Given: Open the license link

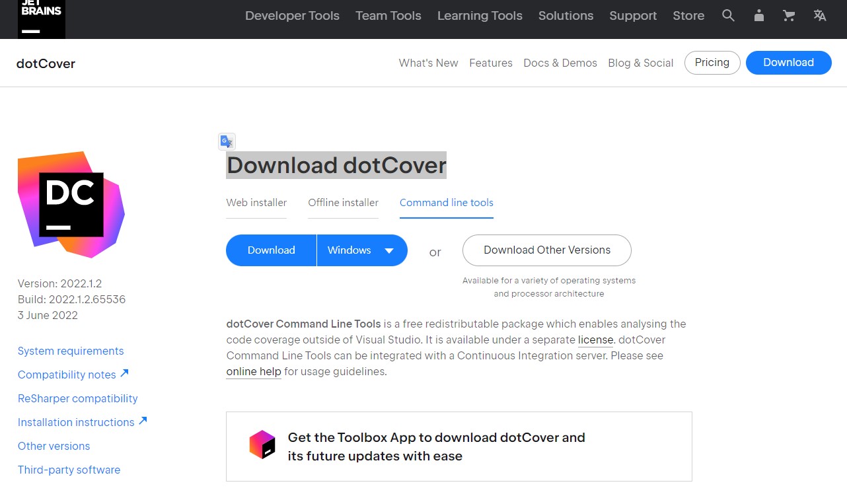Looking at the screenshot, I should pyautogui.click(x=596, y=340).
